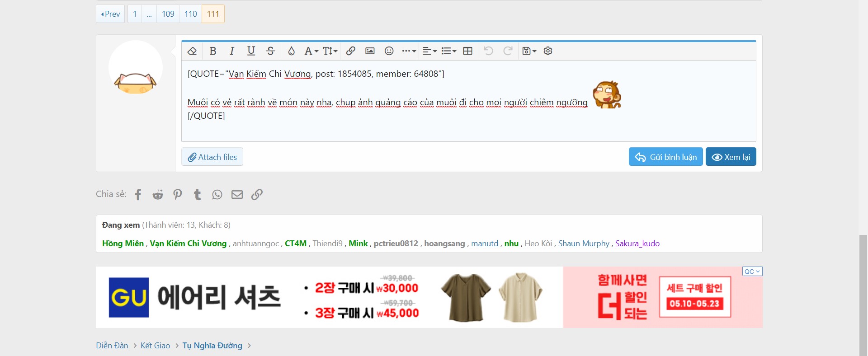Click the eraser remove formatting icon
868x356 pixels.
coord(192,51)
